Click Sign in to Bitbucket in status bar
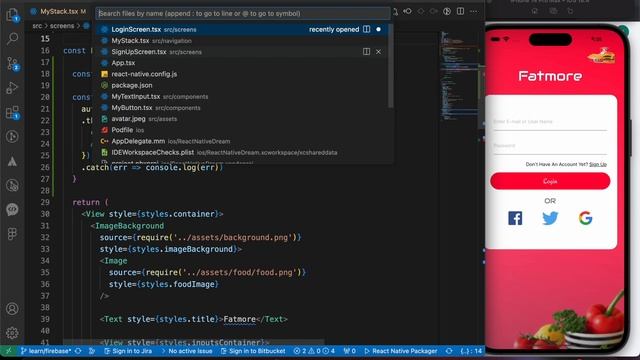The image size is (640, 360). coord(253,351)
